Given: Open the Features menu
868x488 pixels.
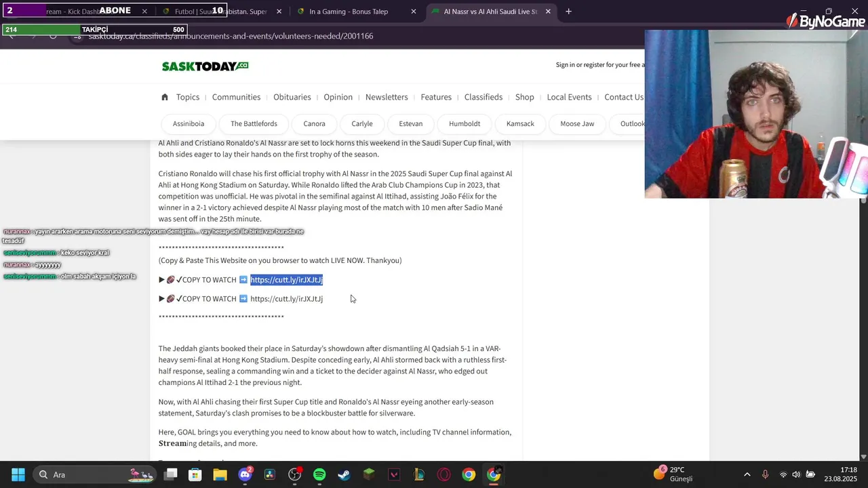Looking at the screenshot, I should 436,97.
